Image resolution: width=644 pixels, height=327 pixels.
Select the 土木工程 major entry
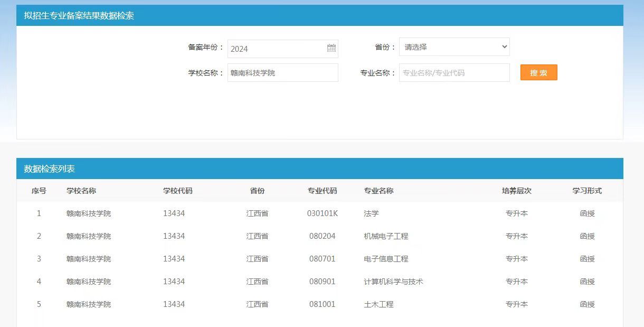378,304
